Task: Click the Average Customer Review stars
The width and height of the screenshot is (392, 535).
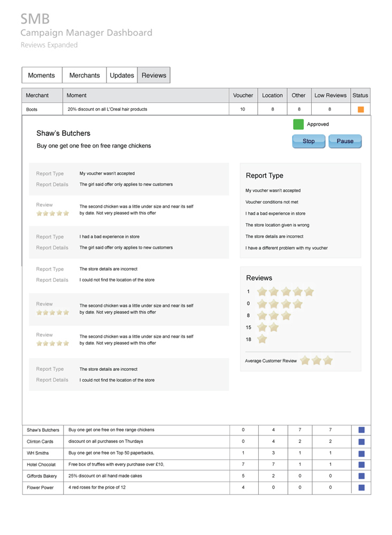Action: click(x=317, y=361)
